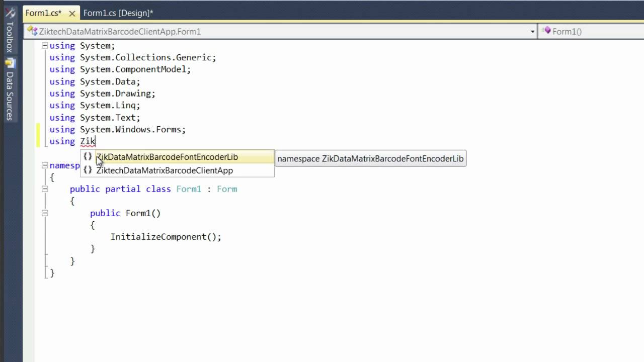
Task: Collapse the using directives region
Action: [x=45, y=45]
